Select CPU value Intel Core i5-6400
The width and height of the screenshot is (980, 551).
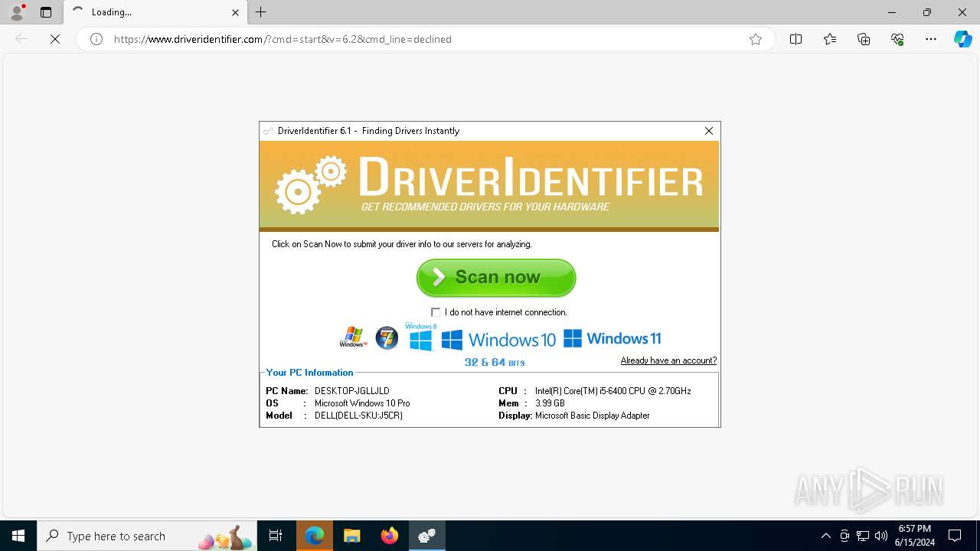pyautogui.click(x=613, y=391)
